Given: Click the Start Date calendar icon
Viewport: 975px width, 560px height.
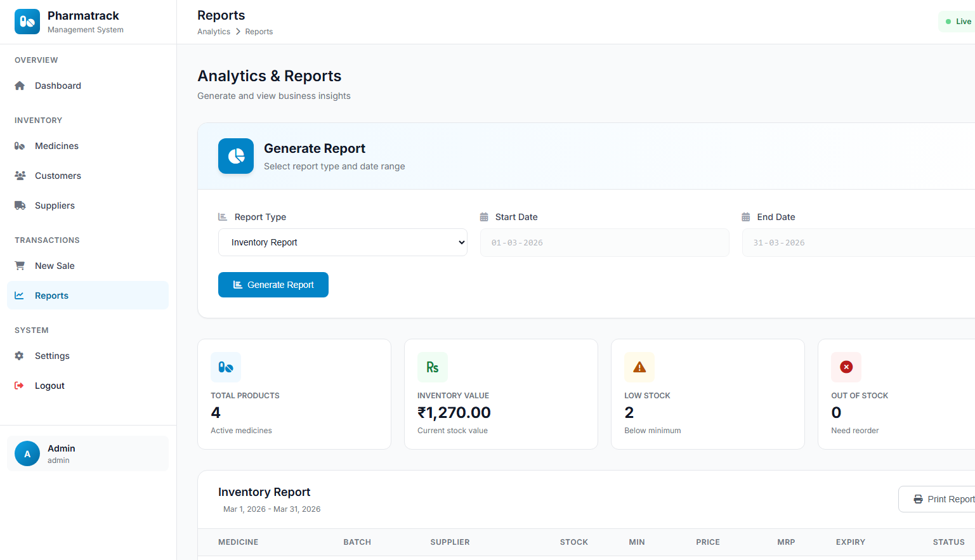Looking at the screenshot, I should (x=484, y=217).
